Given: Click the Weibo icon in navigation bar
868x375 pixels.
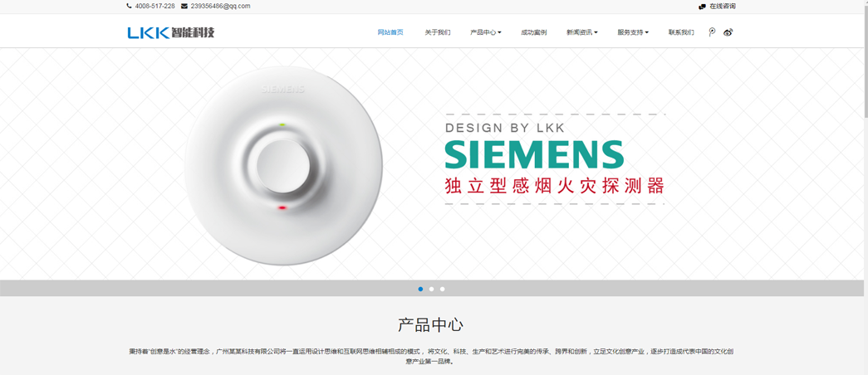Looking at the screenshot, I should coord(728,32).
